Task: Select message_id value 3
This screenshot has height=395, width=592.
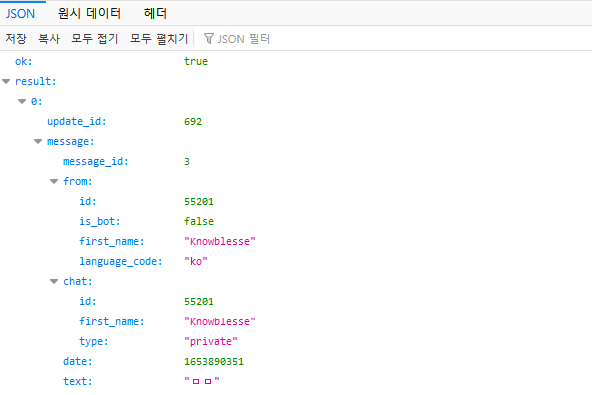Action: (x=187, y=162)
